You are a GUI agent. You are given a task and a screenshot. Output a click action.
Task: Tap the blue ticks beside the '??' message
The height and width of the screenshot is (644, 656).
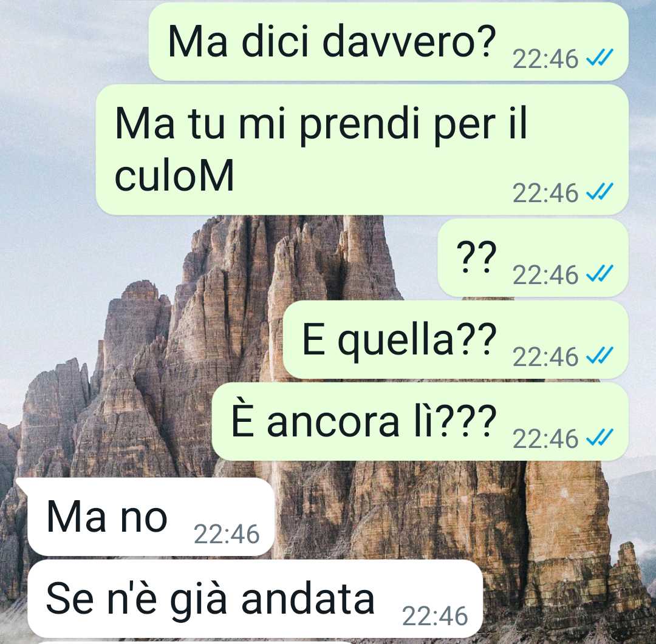(x=600, y=273)
